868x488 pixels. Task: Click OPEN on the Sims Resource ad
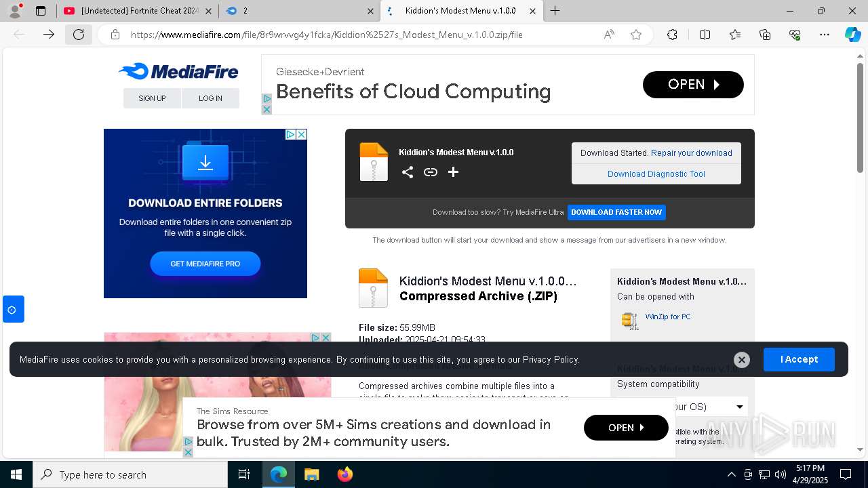(626, 428)
